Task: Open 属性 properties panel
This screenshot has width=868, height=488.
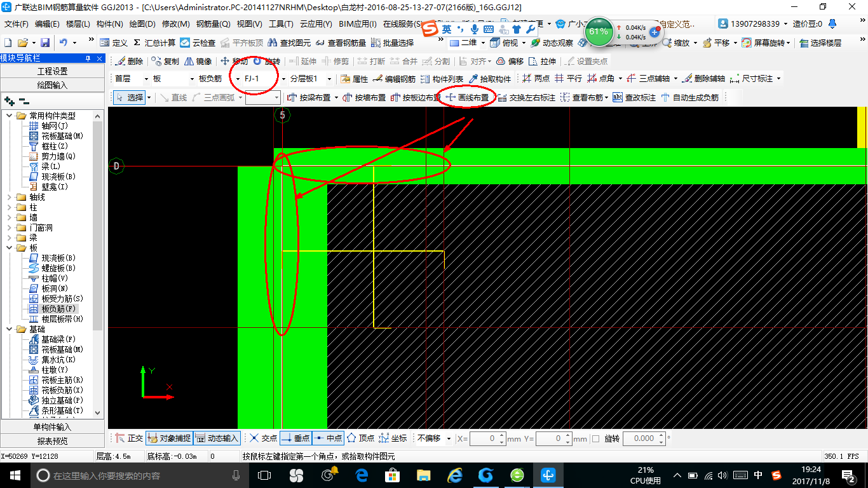Action: [354, 79]
